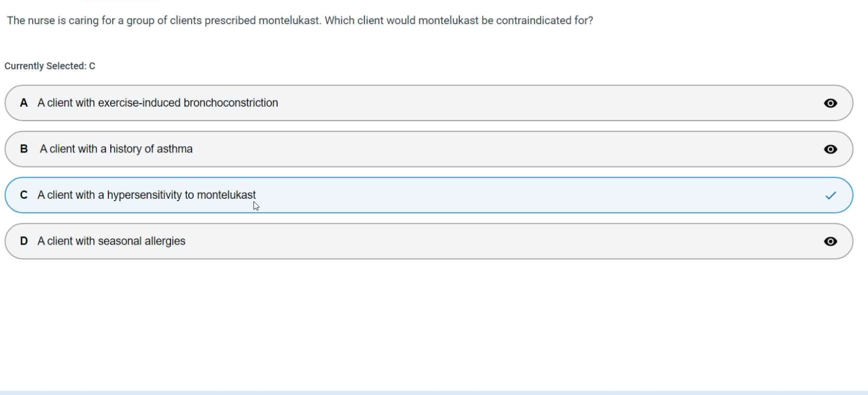
Task: Click the light blue bar at the bottom
Action: pos(434,393)
